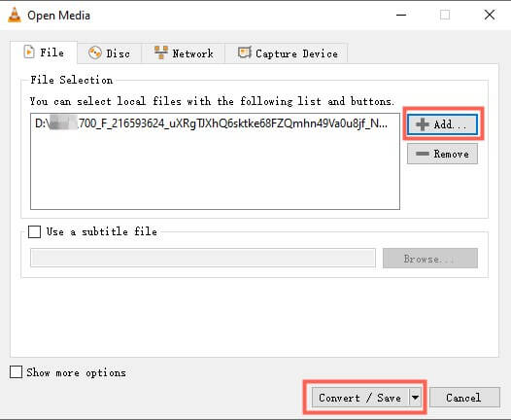Switch to the Network tab
The height and width of the screenshot is (420, 511).
[184, 53]
